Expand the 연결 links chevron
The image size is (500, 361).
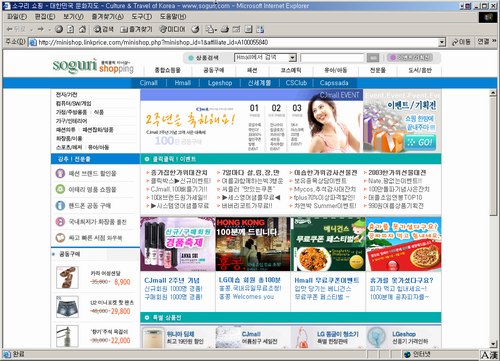click(494, 42)
